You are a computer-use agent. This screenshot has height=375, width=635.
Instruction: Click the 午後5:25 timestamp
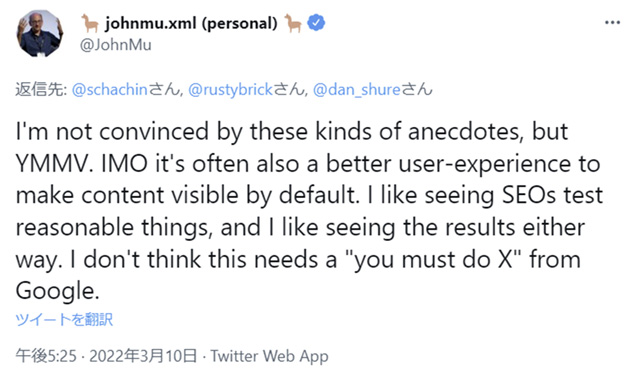(46, 356)
